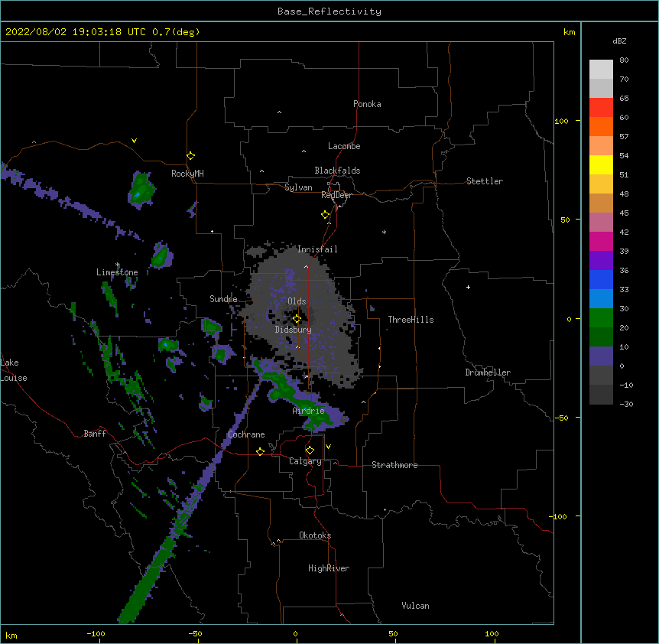Click the white caret marker west of Lacombe
The width and height of the screenshot is (659, 644).
click(304, 151)
